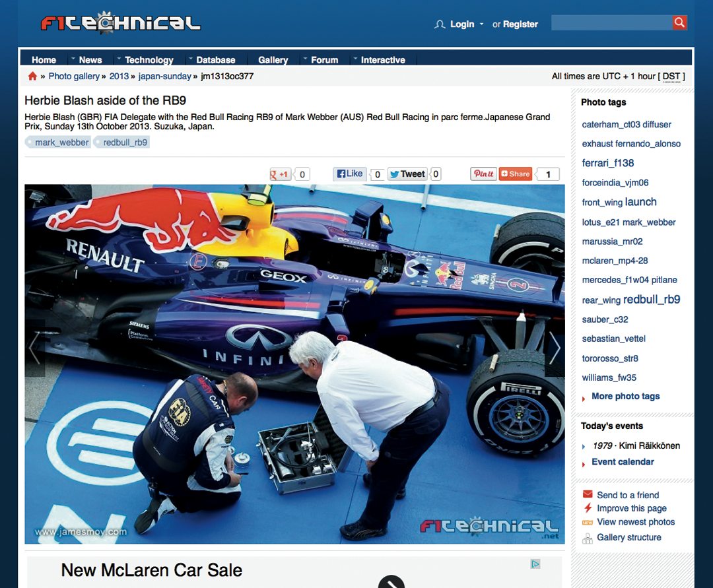Click the Send to a friend envelope icon

[x=588, y=494]
